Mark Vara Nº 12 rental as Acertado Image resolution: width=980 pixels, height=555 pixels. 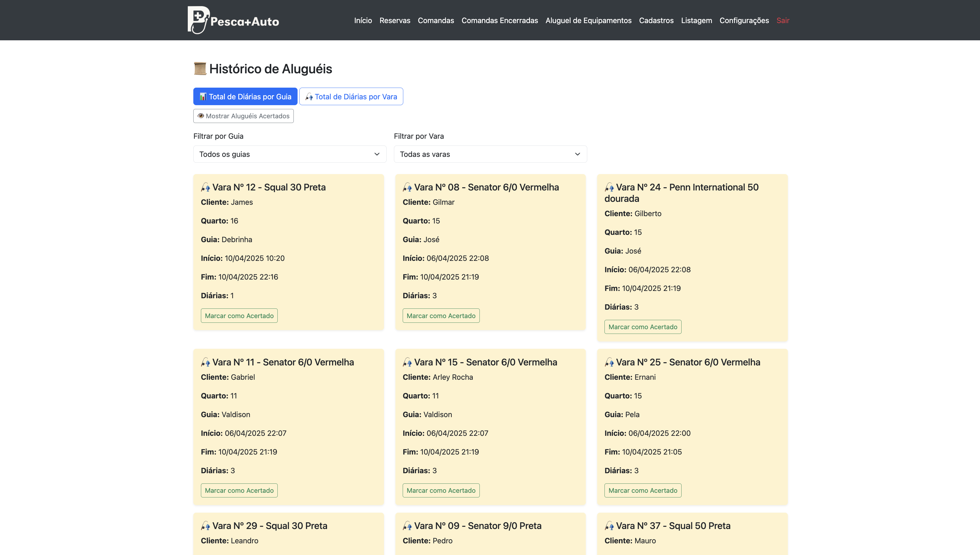coord(239,315)
